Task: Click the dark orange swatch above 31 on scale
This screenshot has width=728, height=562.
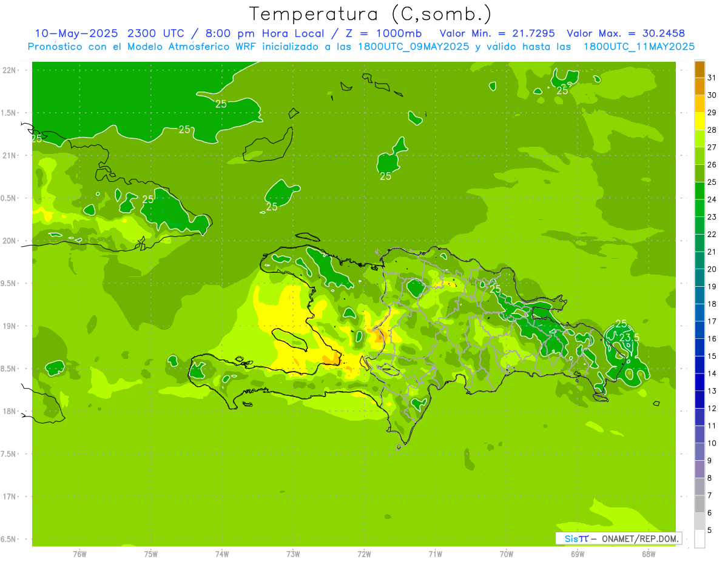Action: click(x=699, y=69)
